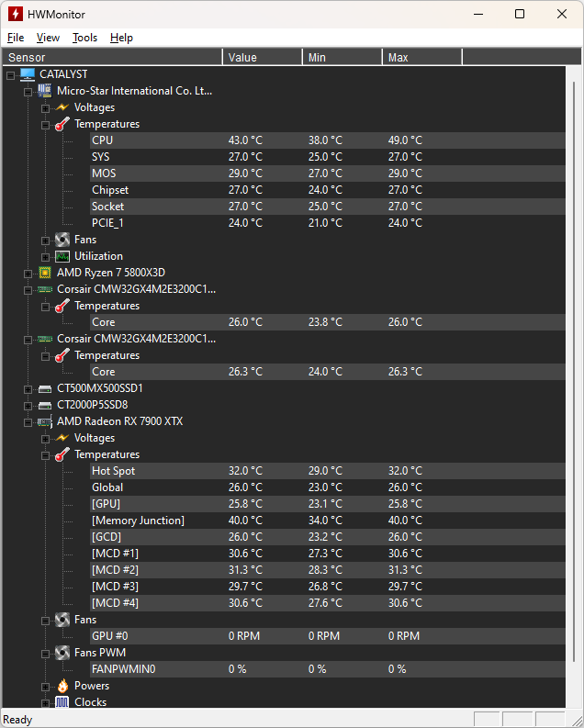Screen dimensions: 584x728
Task: Click the Global temperature label
Action: tap(107, 487)
